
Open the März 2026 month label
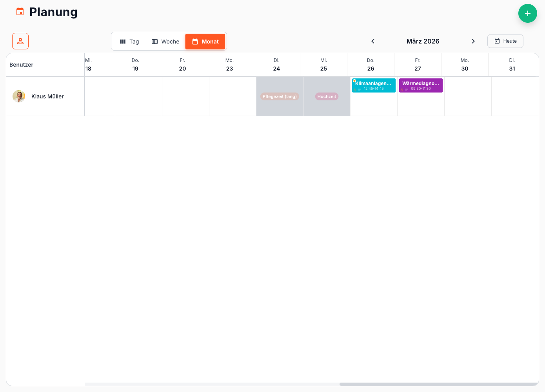tap(423, 41)
